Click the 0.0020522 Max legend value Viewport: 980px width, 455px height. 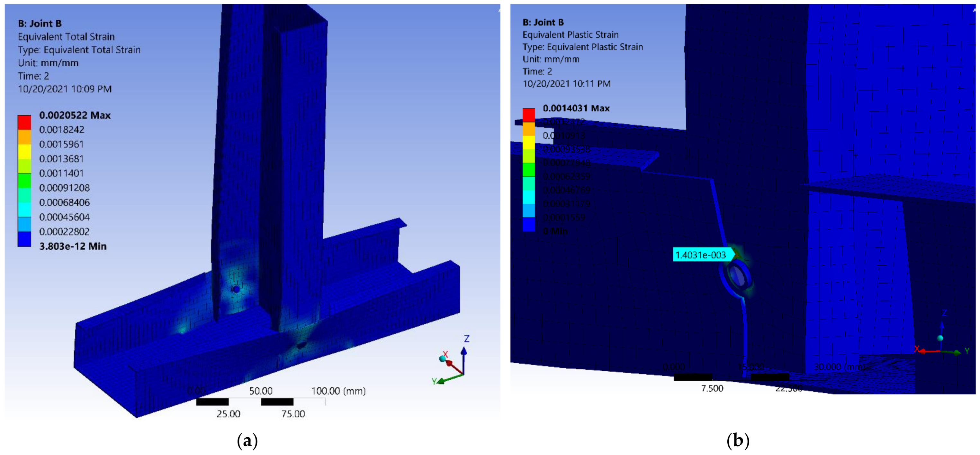click(x=75, y=116)
